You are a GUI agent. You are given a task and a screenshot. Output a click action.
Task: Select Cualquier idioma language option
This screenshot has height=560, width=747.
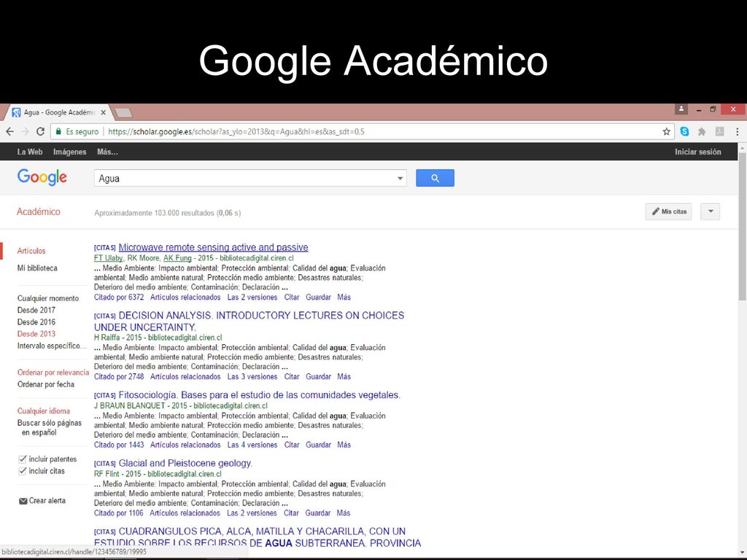click(44, 411)
